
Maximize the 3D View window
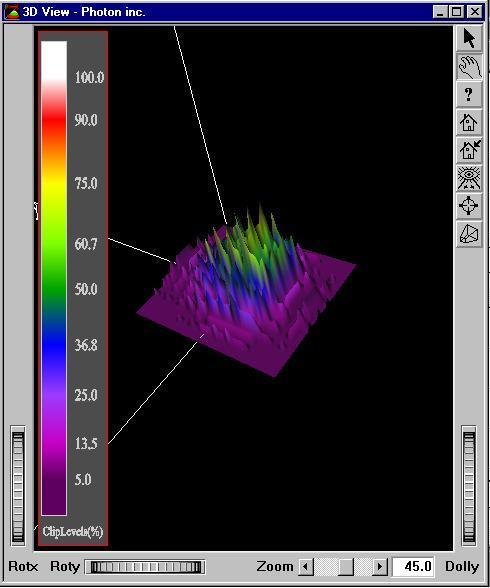457,12
